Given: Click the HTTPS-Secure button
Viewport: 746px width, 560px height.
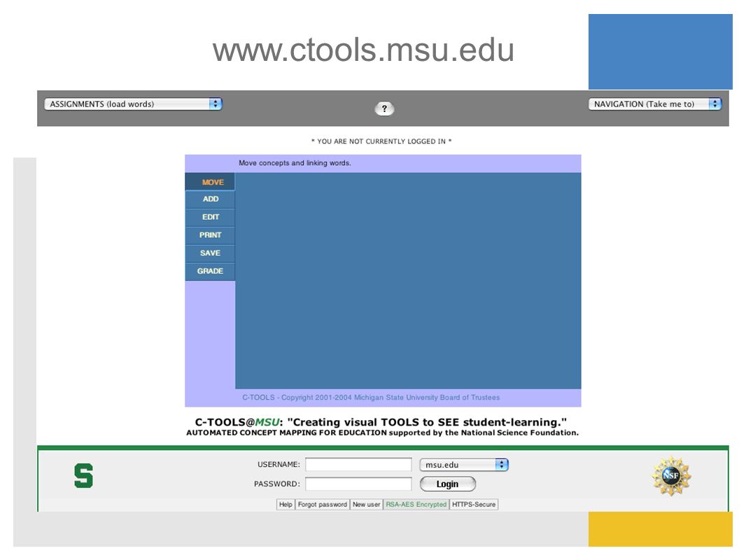Looking at the screenshot, I should pos(474,504).
